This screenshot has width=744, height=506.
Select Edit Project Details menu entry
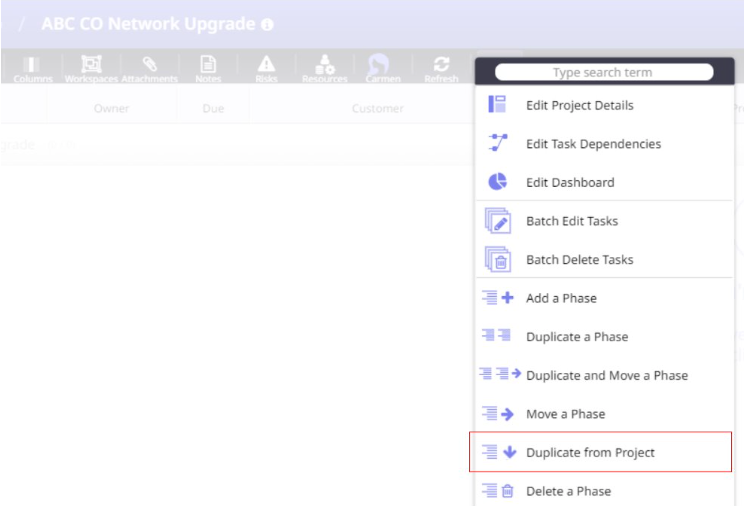[579, 105]
